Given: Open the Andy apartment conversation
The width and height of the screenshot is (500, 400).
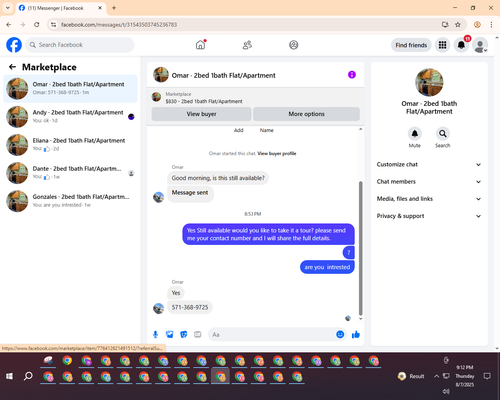Looking at the screenshot, I should 70,117.
